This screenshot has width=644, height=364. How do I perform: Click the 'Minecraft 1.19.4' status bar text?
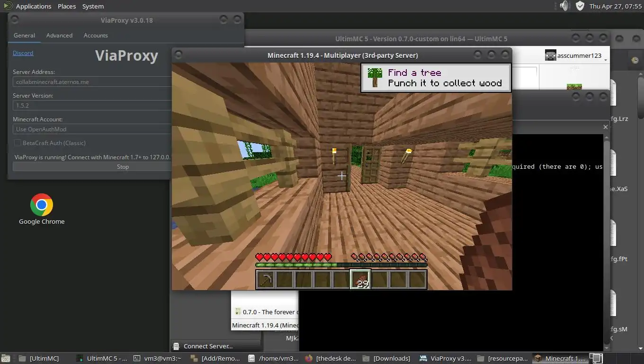[x=265, y=325]
